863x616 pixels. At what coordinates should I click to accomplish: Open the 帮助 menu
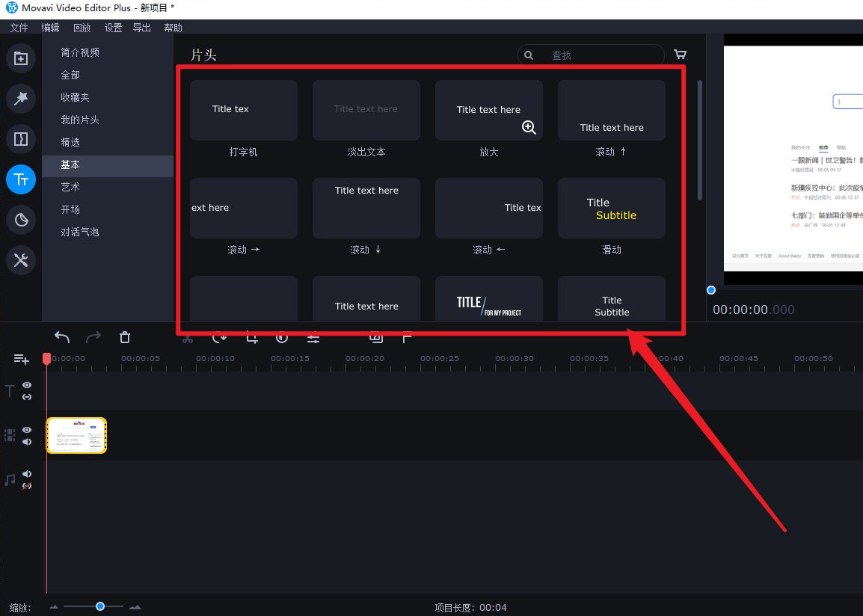pos(173,28)
